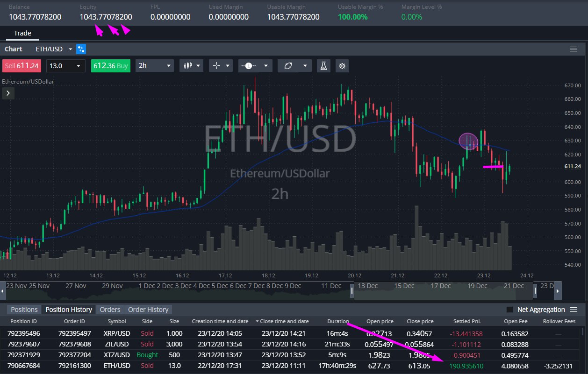
Task: Click position ID 792395496
Action: click(24, 333)
